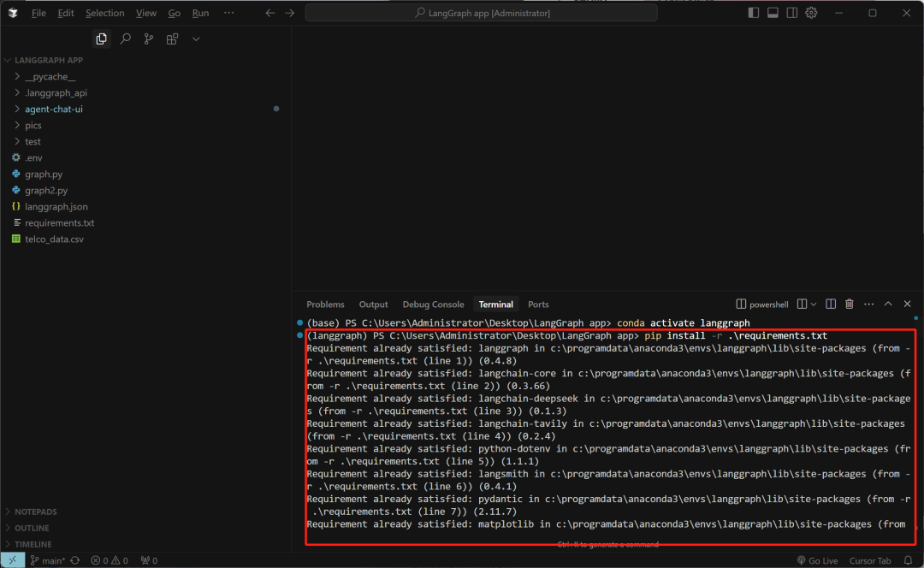
Task: Switch to the Output tab
Action: point(373,304)
